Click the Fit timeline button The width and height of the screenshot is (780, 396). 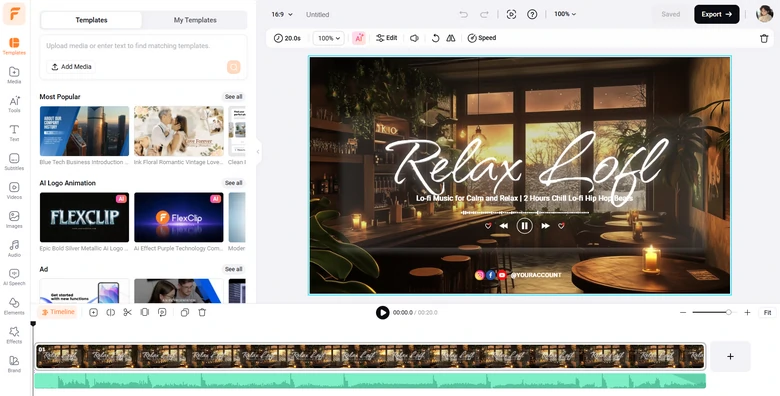click(768, 312)
